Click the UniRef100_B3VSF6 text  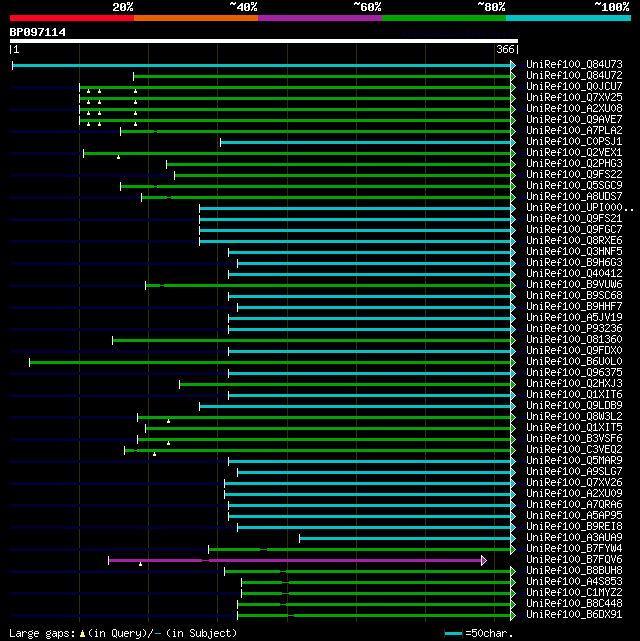(574, 439)
